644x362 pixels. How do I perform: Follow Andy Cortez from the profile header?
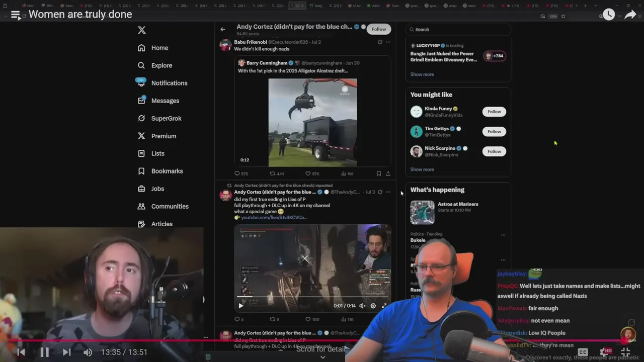379,29
